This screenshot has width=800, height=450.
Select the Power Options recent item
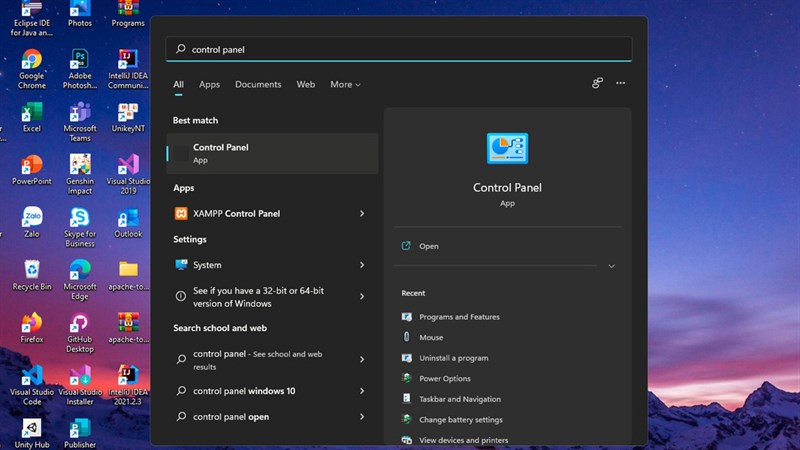tap(444, 379)
